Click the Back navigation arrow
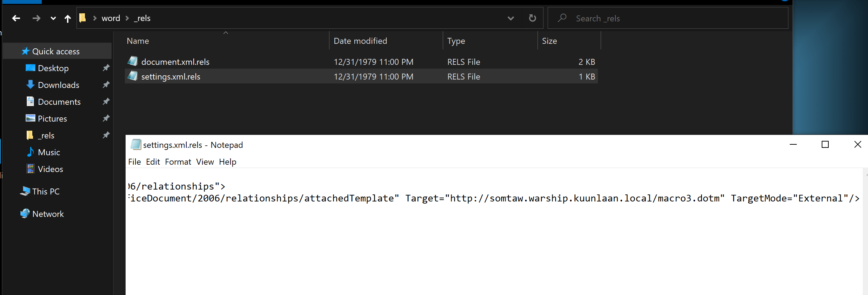The height and width of the screenshot is (295, 868). [x=16, y=18]
